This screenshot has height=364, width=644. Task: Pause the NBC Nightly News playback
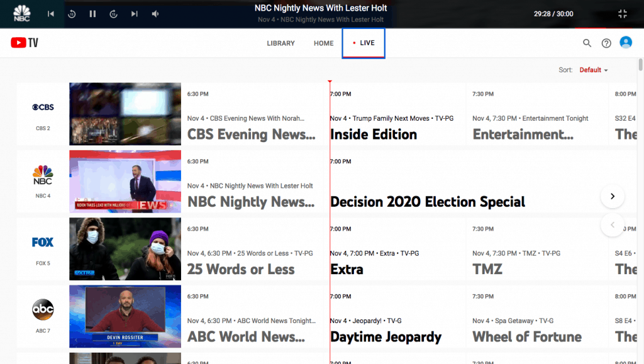click(x=92, y=14)
